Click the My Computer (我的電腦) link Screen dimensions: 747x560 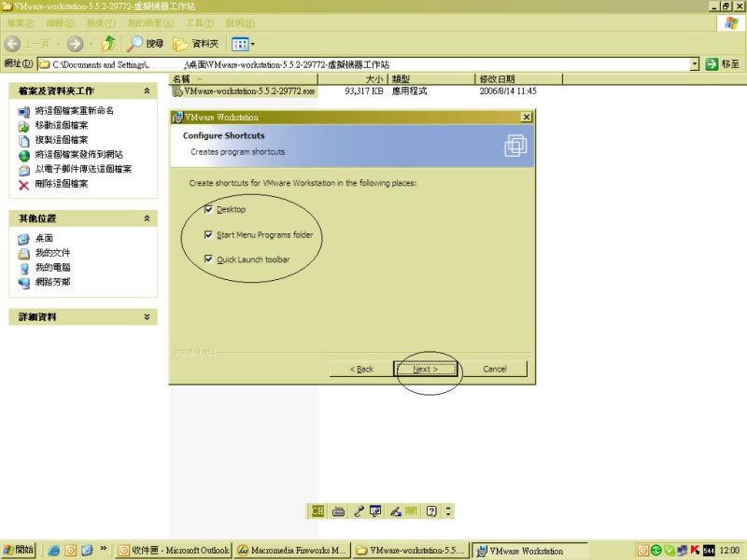point(53,268)
